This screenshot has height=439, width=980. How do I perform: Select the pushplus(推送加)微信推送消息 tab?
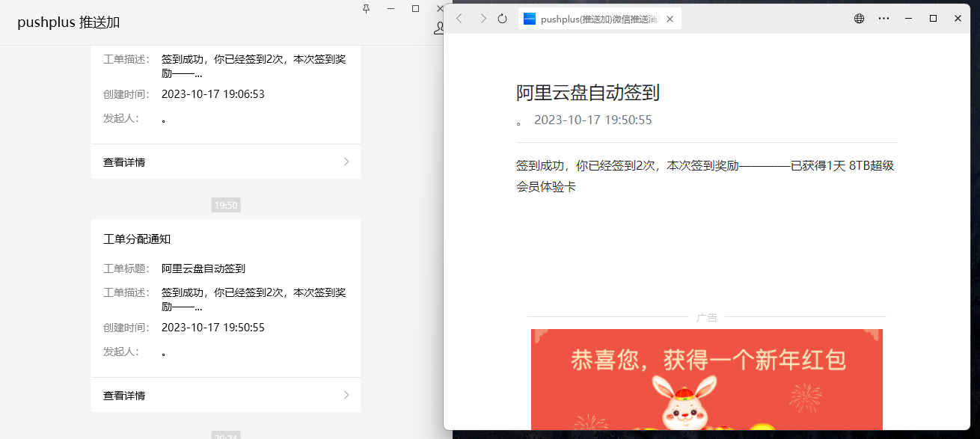click(600, 19)
